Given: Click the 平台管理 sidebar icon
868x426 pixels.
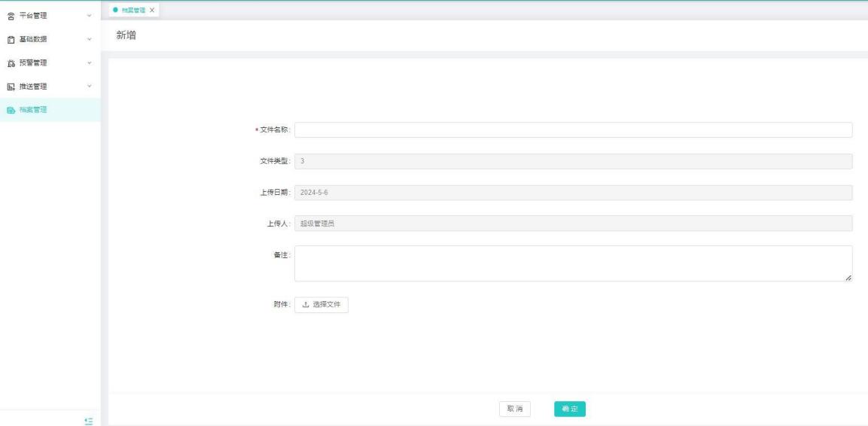Looking at the screenshot, I should 11,15.
